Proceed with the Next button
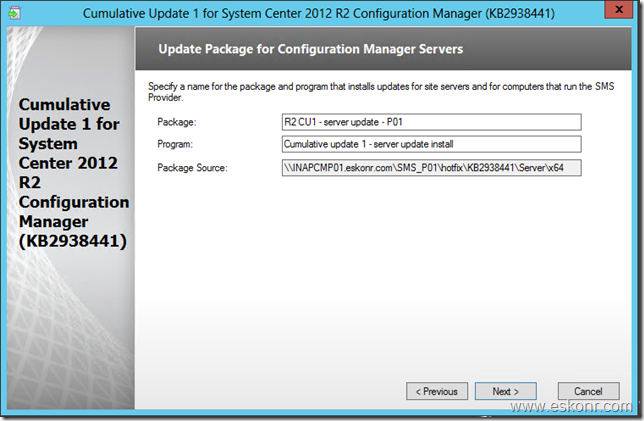This screenshot has height=421, width=644. tap(506, 391)
